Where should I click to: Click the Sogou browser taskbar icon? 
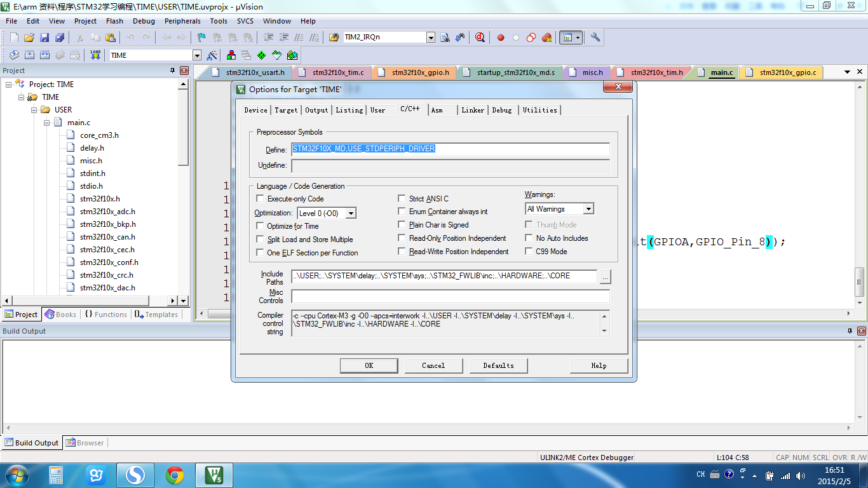coord(135,475)
